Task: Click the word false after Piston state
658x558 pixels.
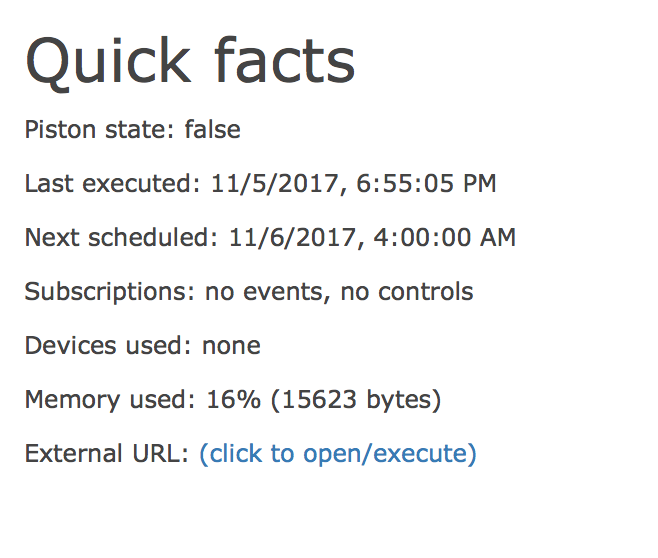Action: 213,129
